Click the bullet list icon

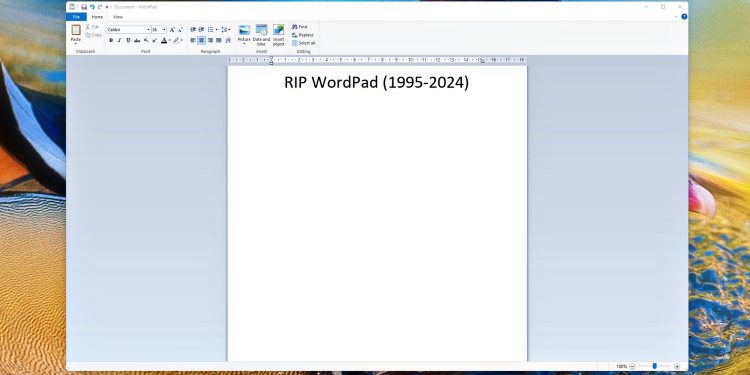pos(210,30)
